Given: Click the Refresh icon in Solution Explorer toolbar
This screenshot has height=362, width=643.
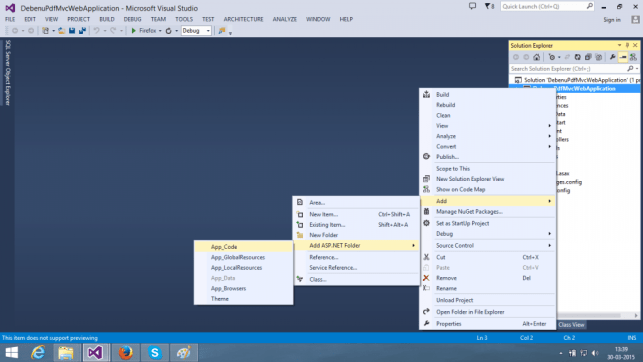Looking at the screenshot, I should pos(577,57).
